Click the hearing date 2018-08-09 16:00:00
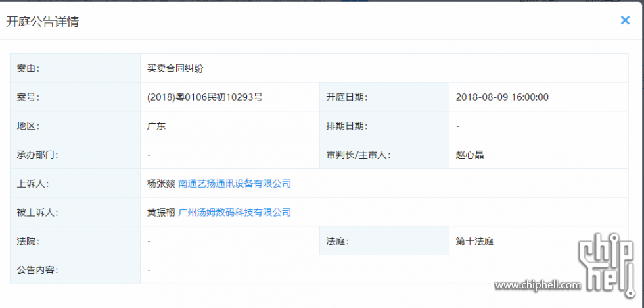 502,97
